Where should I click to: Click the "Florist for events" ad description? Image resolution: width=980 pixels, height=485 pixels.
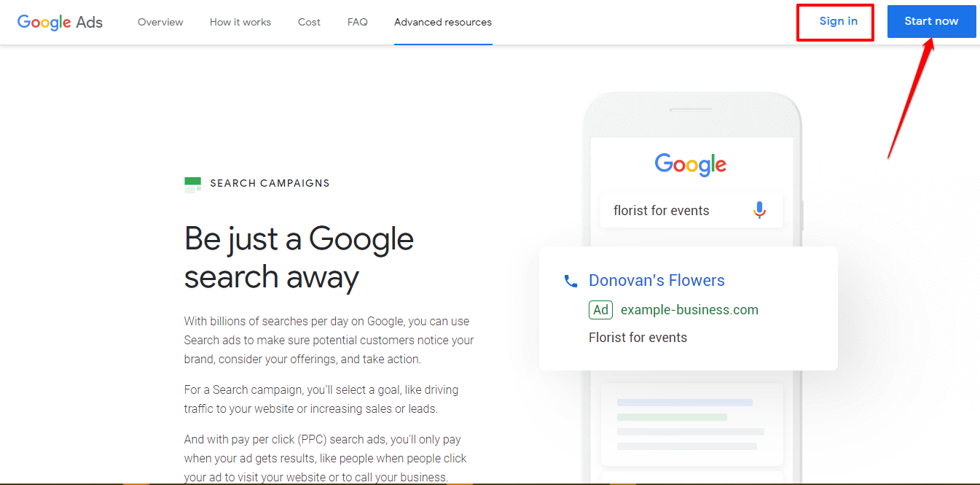638,338
